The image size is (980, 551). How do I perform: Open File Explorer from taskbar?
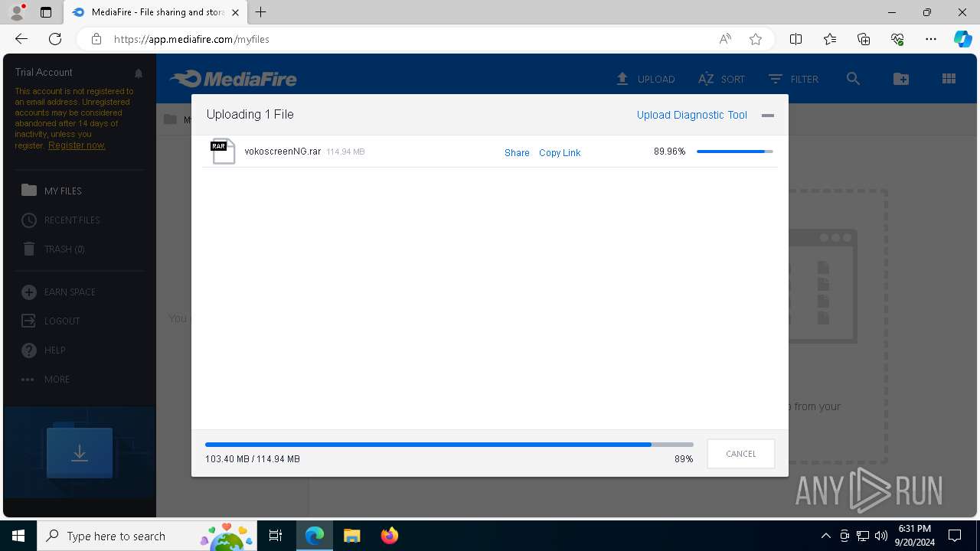click(x=351, y=536)
